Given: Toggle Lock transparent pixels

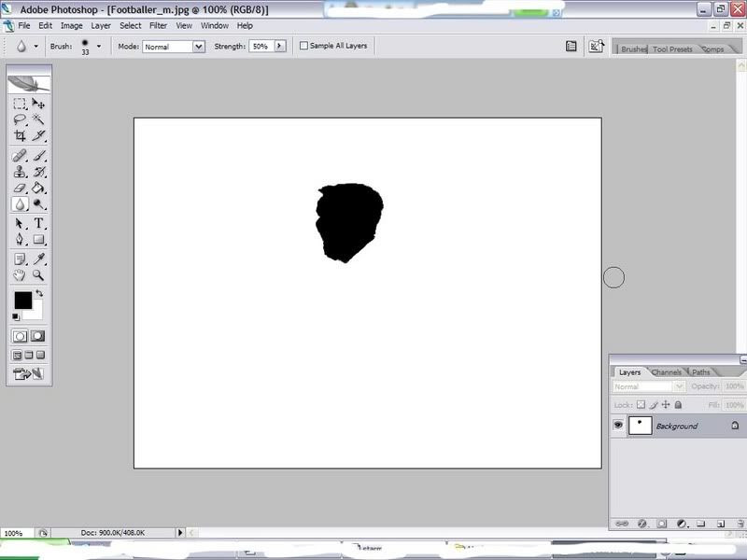Looking at the screenshot, I should point(641,405).
